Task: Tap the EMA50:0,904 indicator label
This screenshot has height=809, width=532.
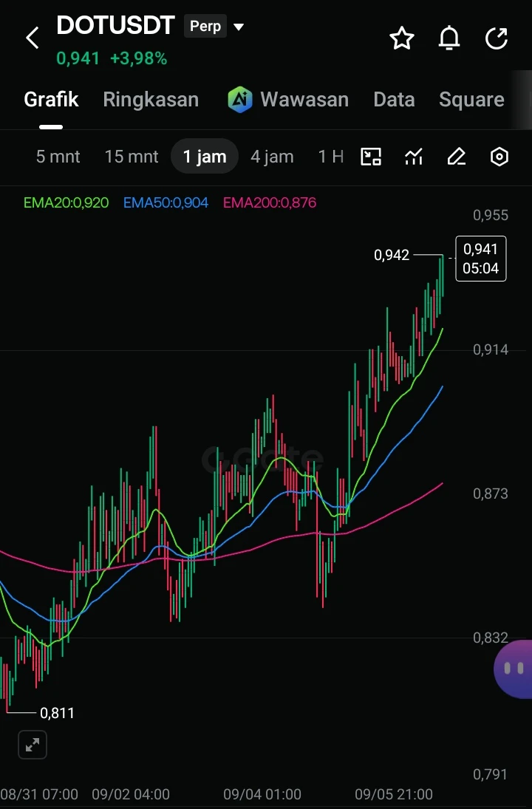Action: coord(166,202)
